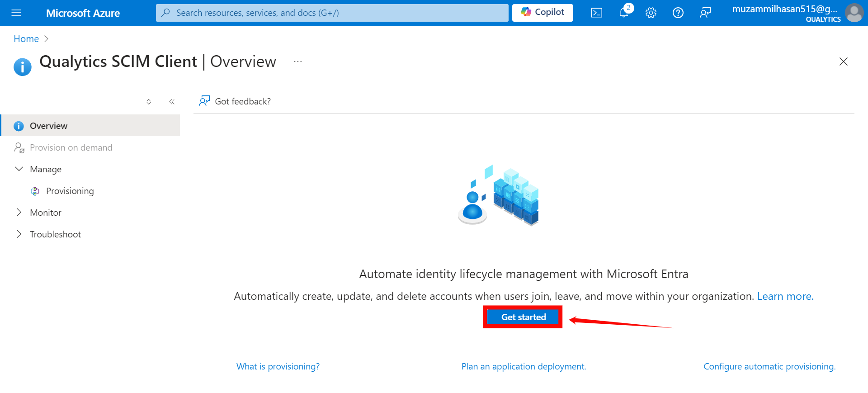Select Overview in the sidebar menu

point(90,126)
